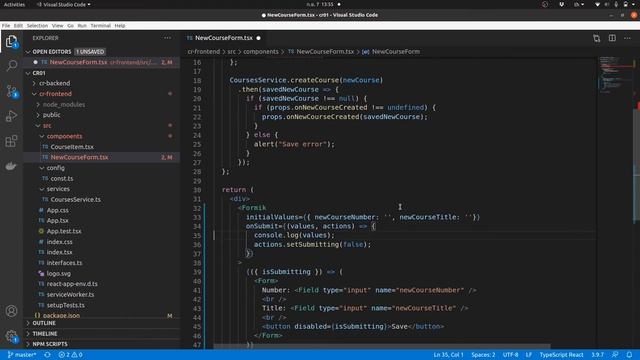Open the Help menu
Image resolution: width=640 pixels, height=360 pixels.
tap(120, 26)
